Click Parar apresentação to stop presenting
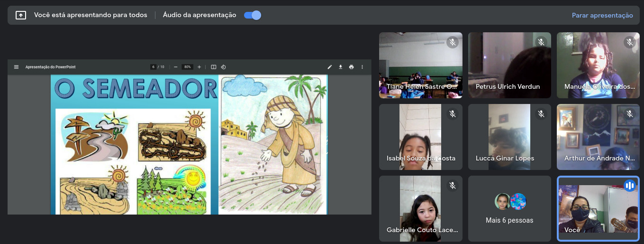This screenshot has width=644, height=244. point(602,15)
